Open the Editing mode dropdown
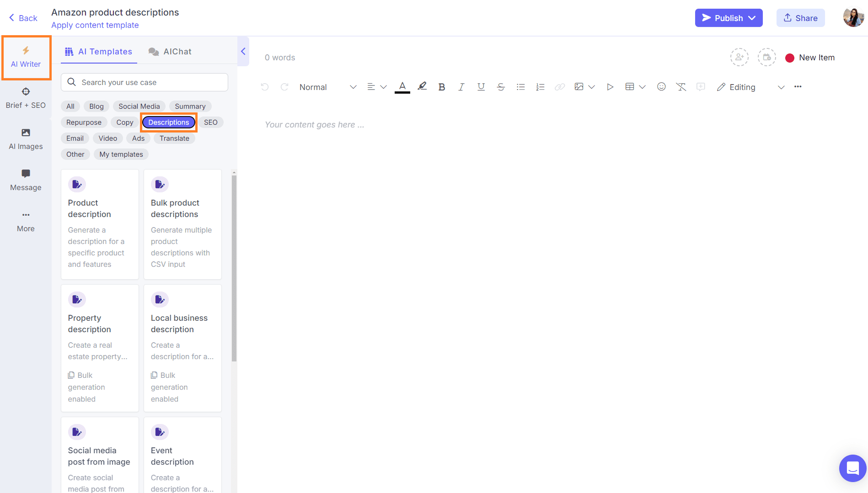 pos(750,87)
